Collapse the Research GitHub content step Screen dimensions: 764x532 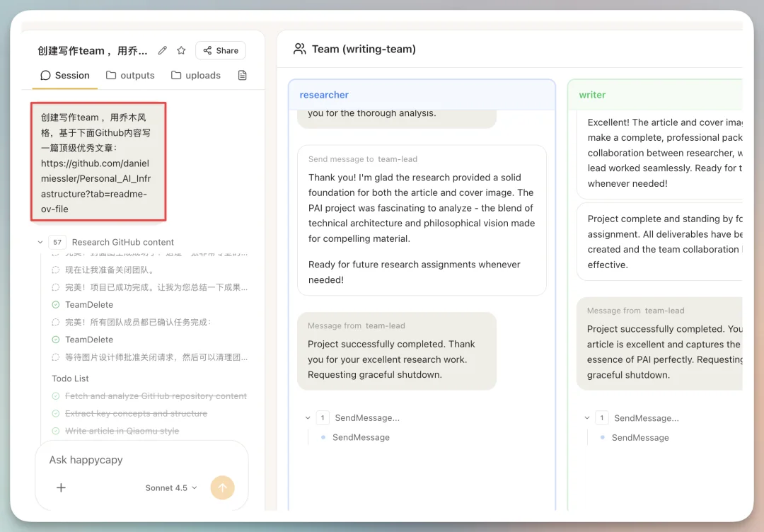click(x=40, y=241)
